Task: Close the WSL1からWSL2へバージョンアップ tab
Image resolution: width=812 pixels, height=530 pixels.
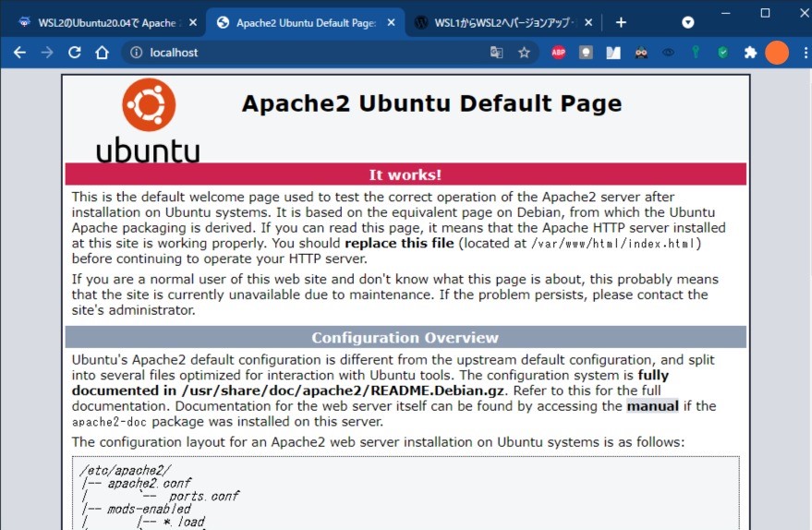Action: point(588,23)
